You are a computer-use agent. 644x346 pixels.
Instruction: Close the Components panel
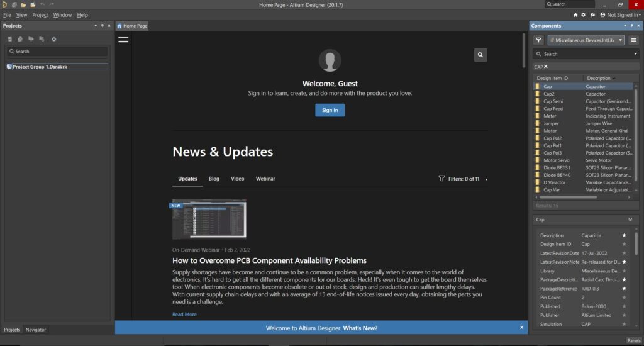click(x=638, y=25)
